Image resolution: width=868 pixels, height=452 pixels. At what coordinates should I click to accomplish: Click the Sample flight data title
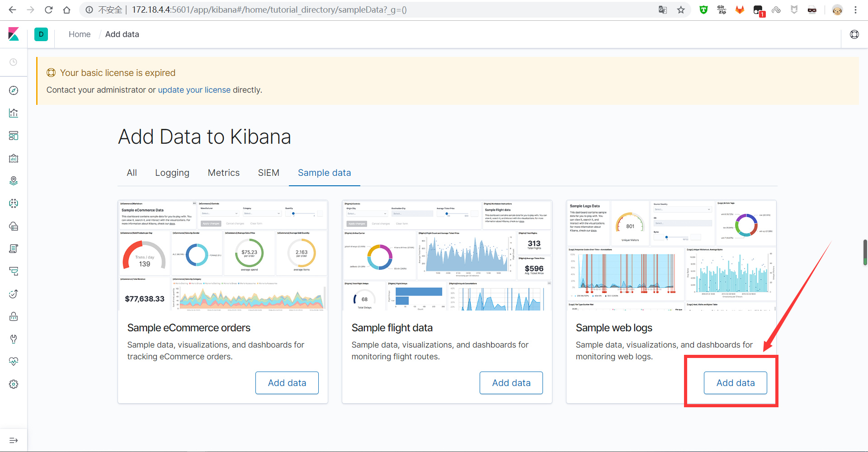coord(392,328)
